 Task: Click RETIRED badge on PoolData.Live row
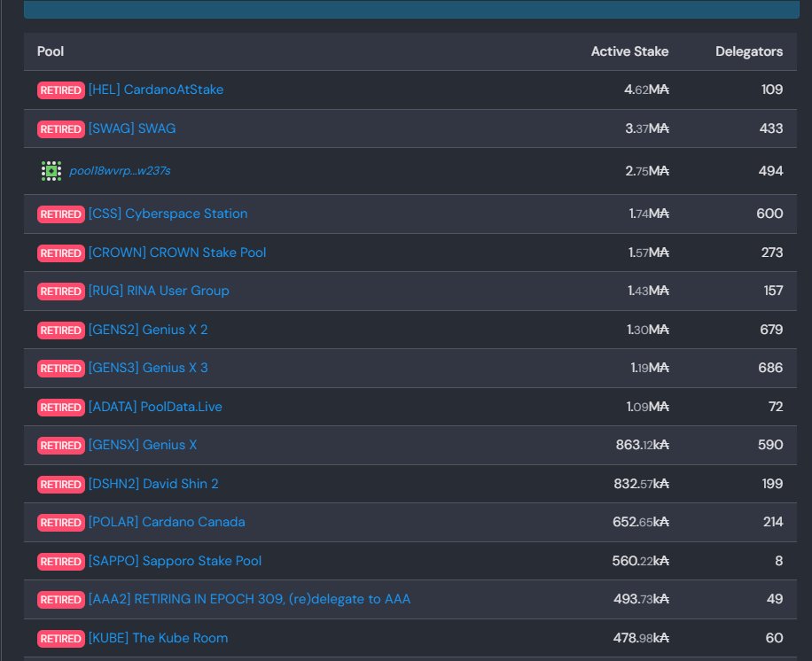[x=60, y=407]
